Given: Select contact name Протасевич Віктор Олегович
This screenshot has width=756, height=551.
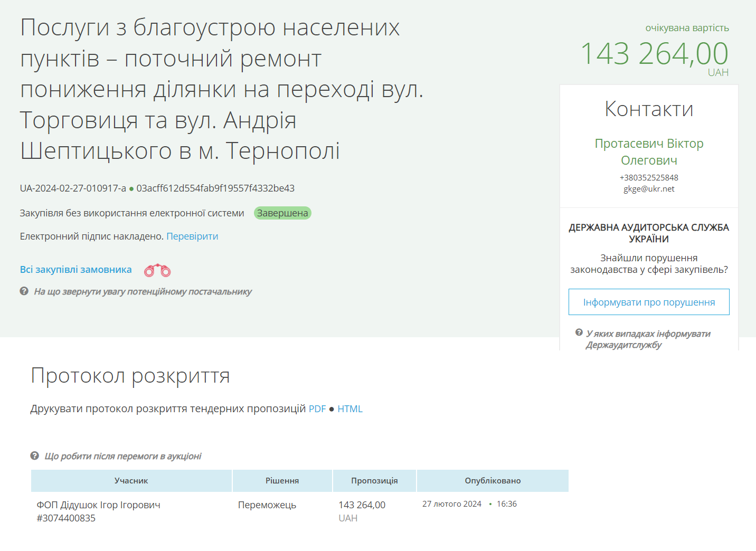Looking at the screenshot, I should tap(649, 152).
